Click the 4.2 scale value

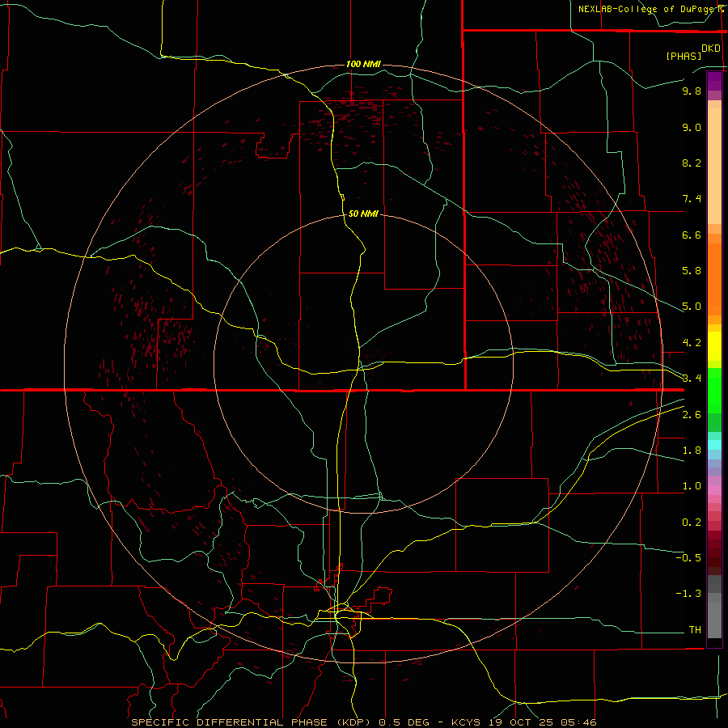click(692, 343)
